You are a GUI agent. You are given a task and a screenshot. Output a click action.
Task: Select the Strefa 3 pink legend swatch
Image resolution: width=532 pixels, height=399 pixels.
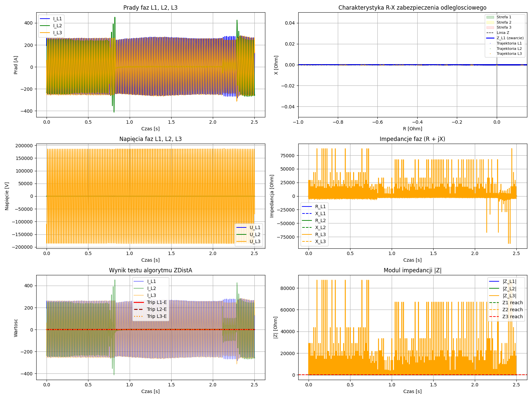(490, 27)
